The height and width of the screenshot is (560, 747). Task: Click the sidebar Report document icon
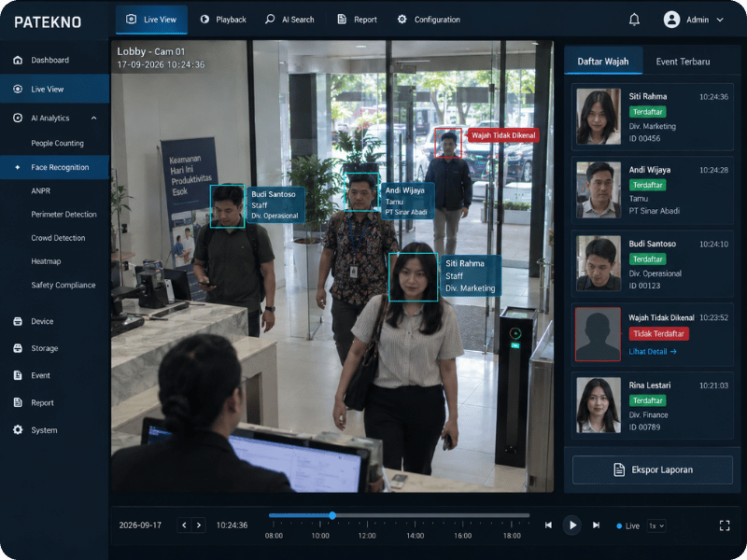click(18, 402)
